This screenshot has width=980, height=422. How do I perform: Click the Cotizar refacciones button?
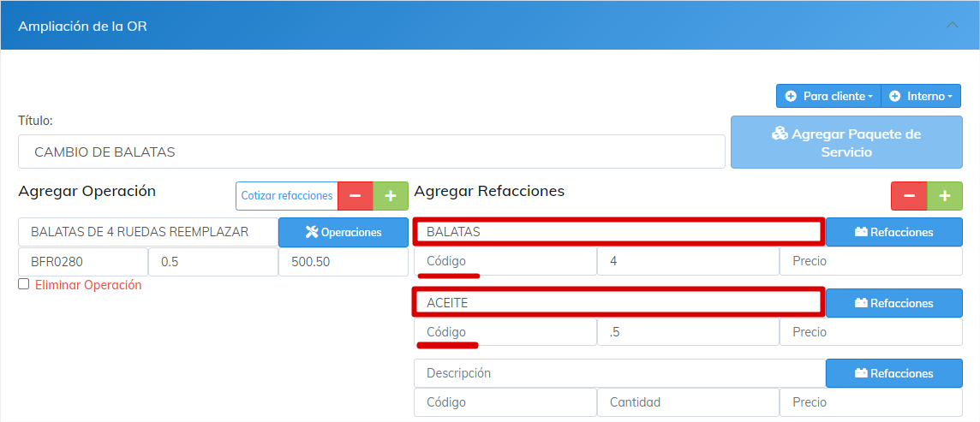286,196
